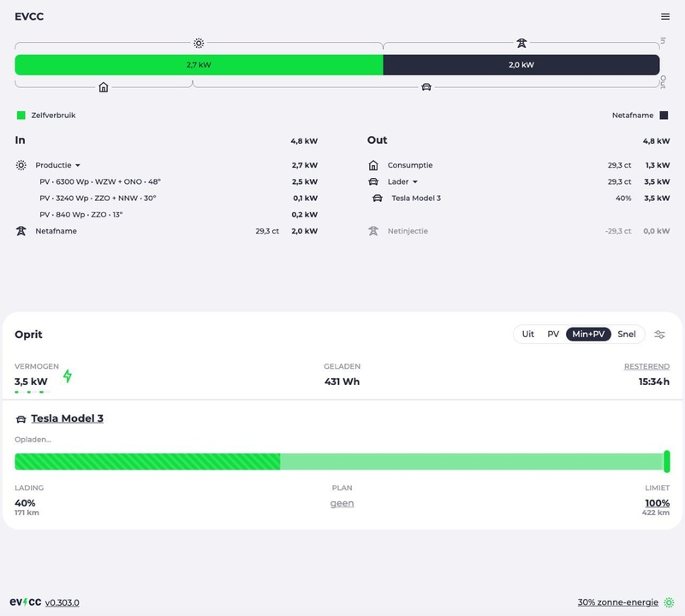Click the pylon icon beside Netinjectie

pyautogui.click(x=373, y=231)
